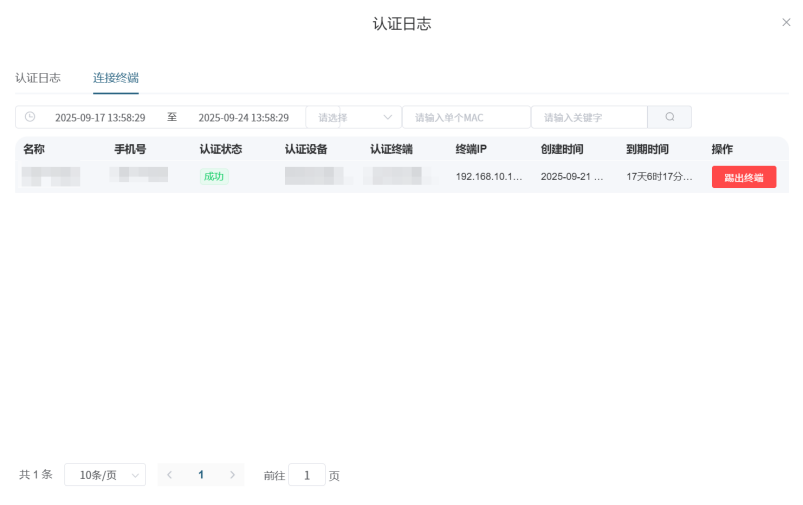Select the 连接终端 tab
Screen dimensions: 803x505
[116, 78]
